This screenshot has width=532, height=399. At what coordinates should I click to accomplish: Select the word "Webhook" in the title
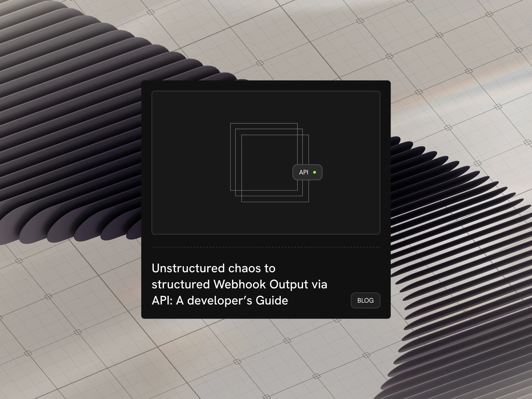tap(240, 284)
